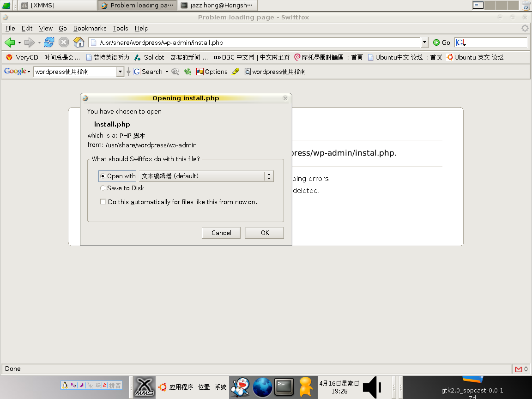The image size is (532, 399).
Task: Open Google toolbar Options
Action: click(212, 72)
